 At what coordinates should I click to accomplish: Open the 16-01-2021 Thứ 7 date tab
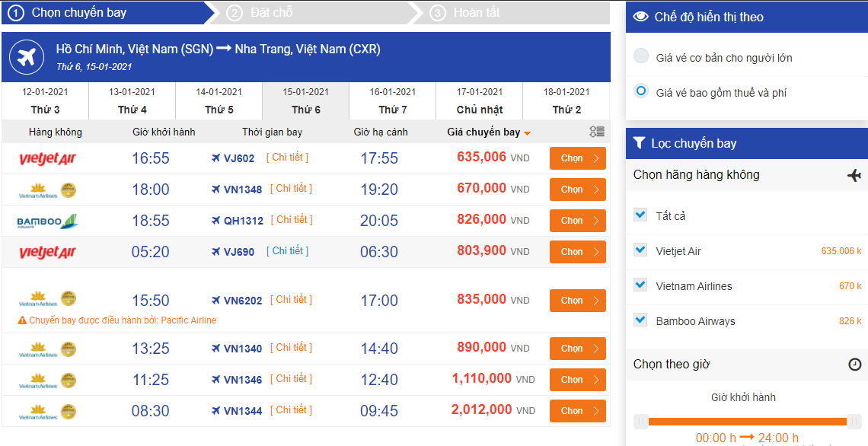click(x=393, y=100)
